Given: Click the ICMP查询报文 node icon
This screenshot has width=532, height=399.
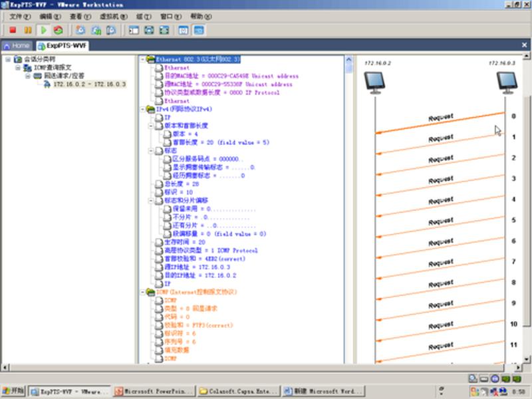Looking at the screenshot, I should click(x=27, y=68).
